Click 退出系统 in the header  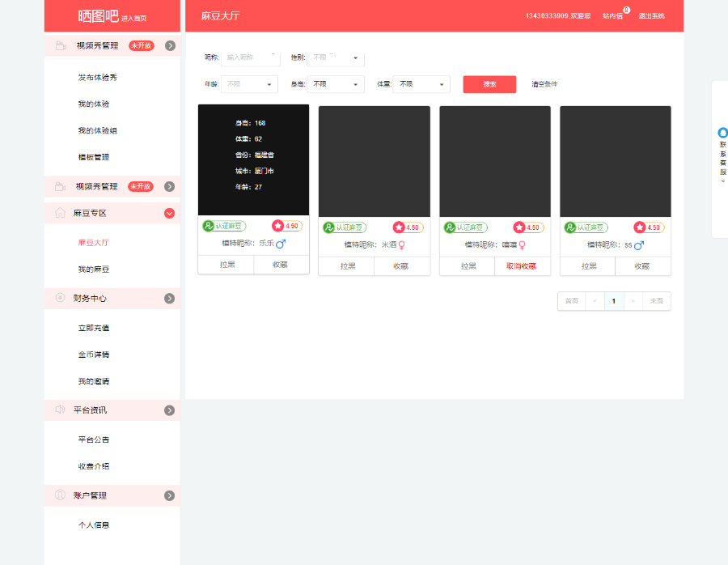coord(651,16)
